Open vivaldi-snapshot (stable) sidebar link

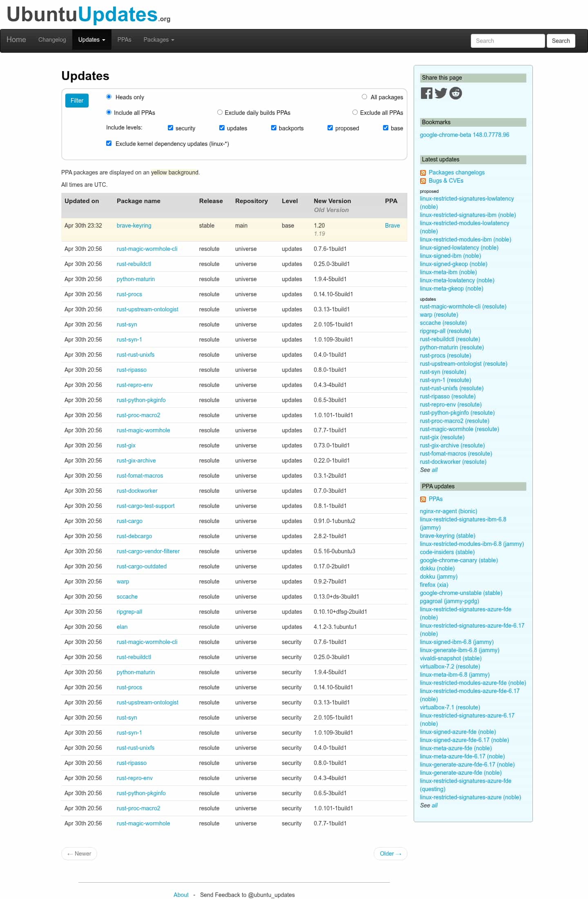pos(450,658)
